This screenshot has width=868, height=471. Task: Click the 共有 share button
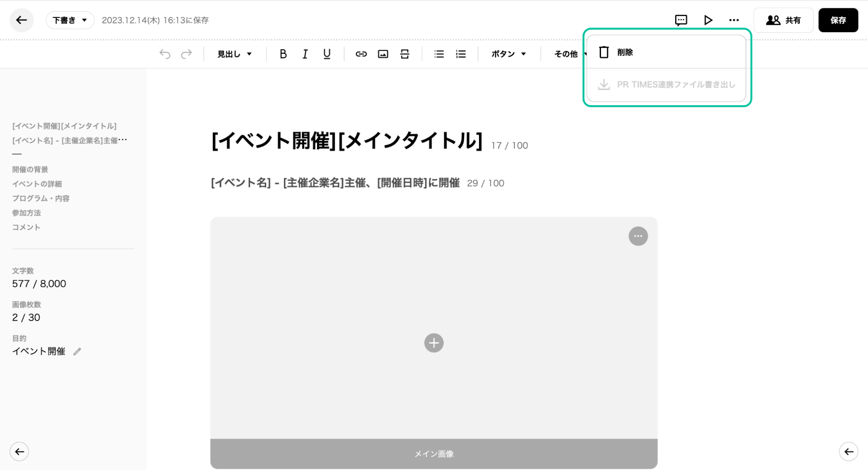coord(783,20)
